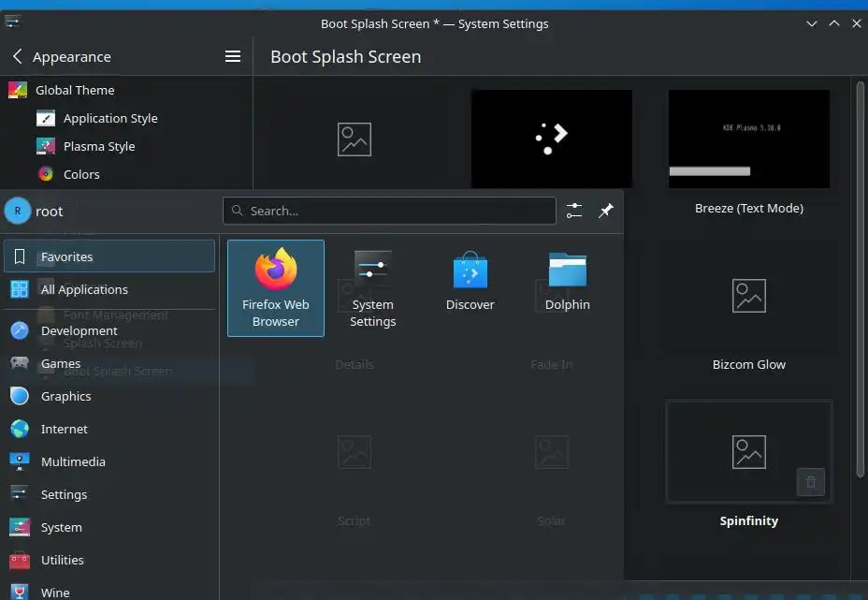Select the spinner boot splash thumbnail
The width and height of the screenshot is (868, 600).
coord(551,139)
